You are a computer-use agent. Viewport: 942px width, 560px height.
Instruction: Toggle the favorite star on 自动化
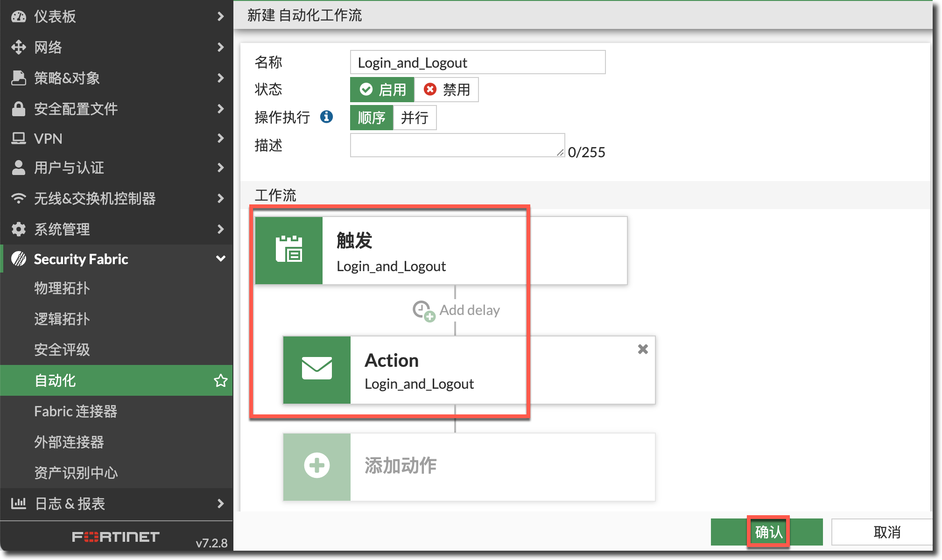[x=220, y=380]
